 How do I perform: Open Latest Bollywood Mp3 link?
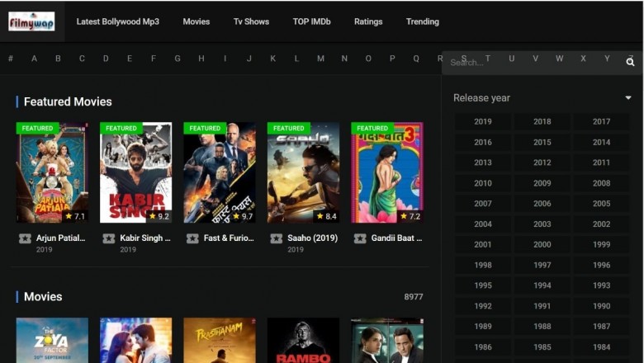pos(117,21)
